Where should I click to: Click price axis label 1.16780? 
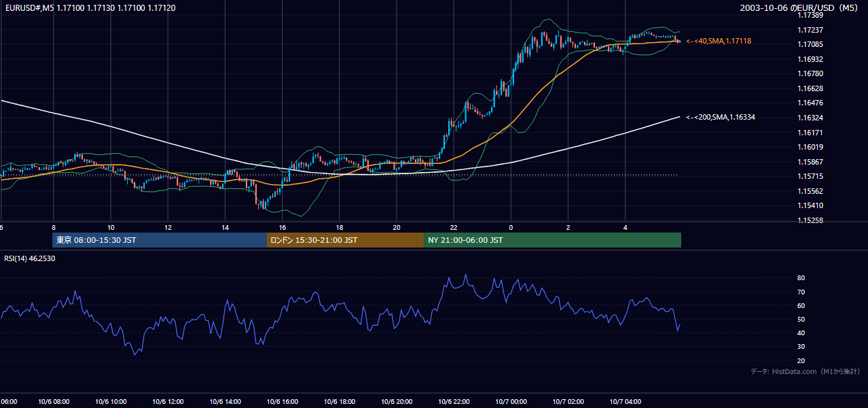tap(810, 73)
